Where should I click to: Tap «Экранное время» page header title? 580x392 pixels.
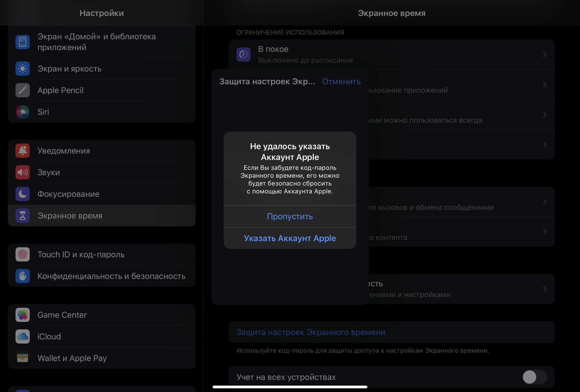click(x=391, y=13)
